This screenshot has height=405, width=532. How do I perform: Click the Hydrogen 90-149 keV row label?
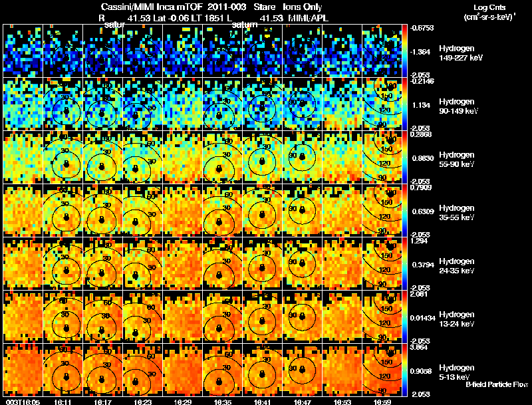(x=458, y=106)
